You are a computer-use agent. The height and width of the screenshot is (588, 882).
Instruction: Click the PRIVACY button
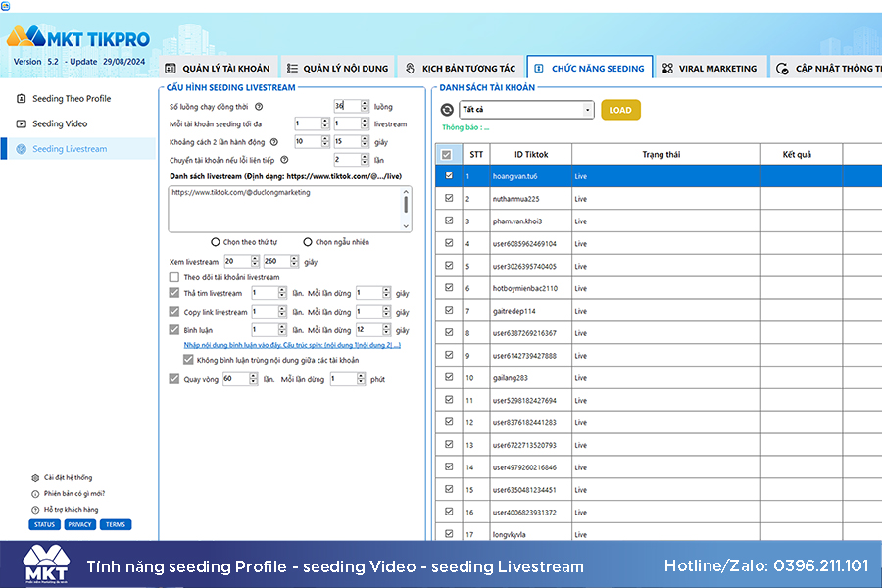tap(79, 524)
